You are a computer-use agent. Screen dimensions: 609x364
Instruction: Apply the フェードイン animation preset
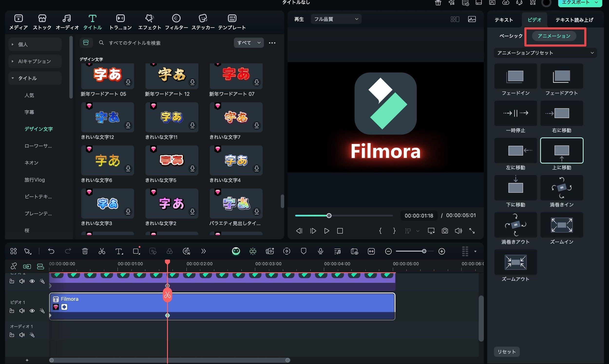[515, 76]
